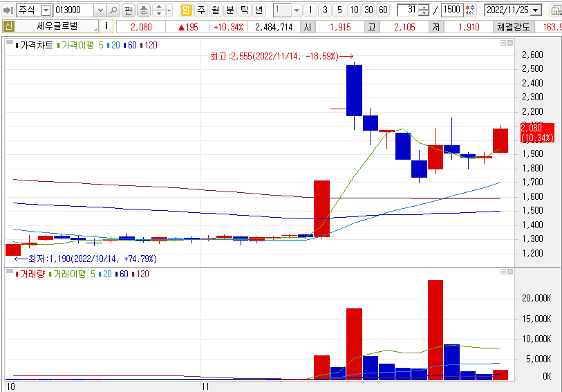Click the candle-compress icon beside 1500
The image size is (562, 392).
pos(470,10)
